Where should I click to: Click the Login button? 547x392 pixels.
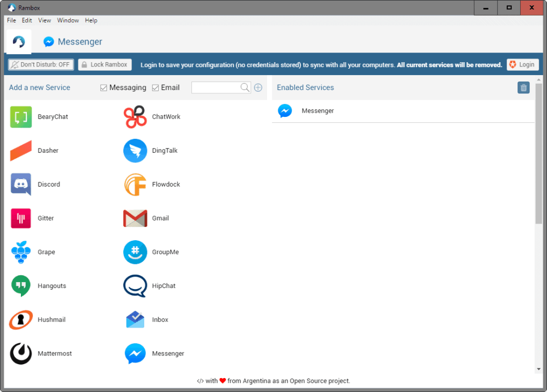(522, 64)
